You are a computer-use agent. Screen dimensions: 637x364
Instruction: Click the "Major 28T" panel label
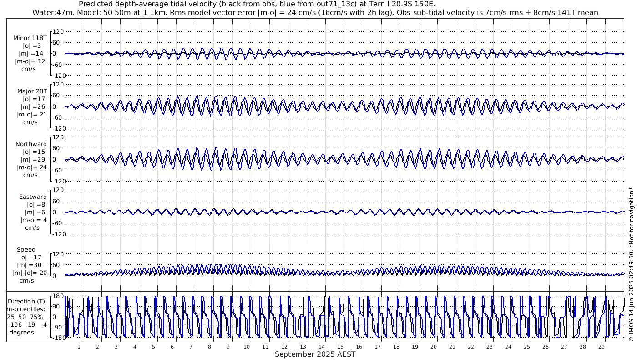point(32,91)
